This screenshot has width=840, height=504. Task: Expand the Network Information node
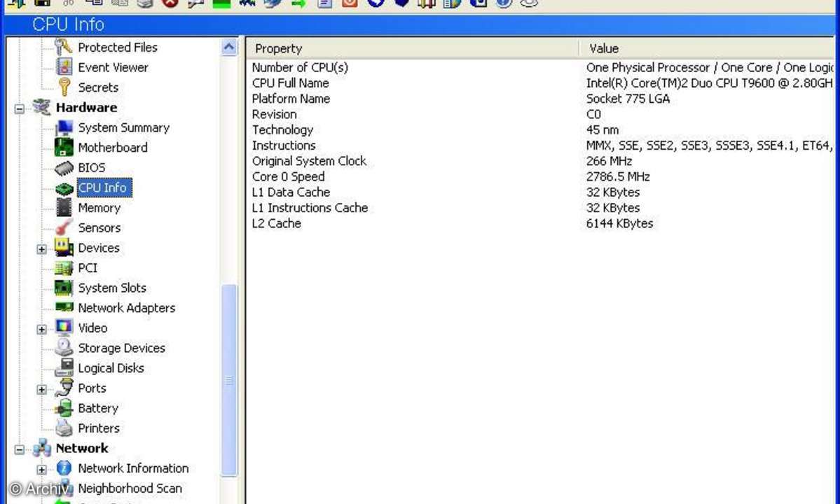pos(42,470)
